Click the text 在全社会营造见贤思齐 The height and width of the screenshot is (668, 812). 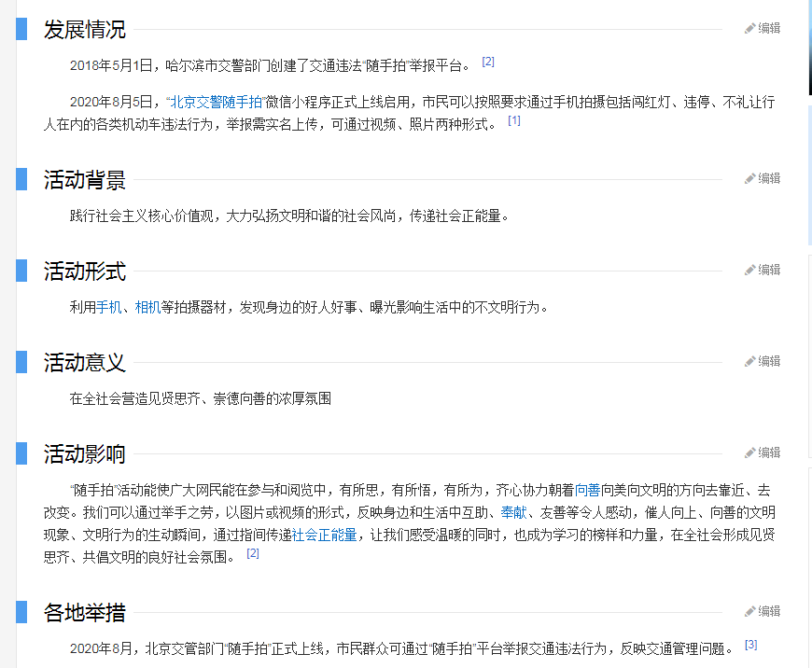(x=134, y=398)
